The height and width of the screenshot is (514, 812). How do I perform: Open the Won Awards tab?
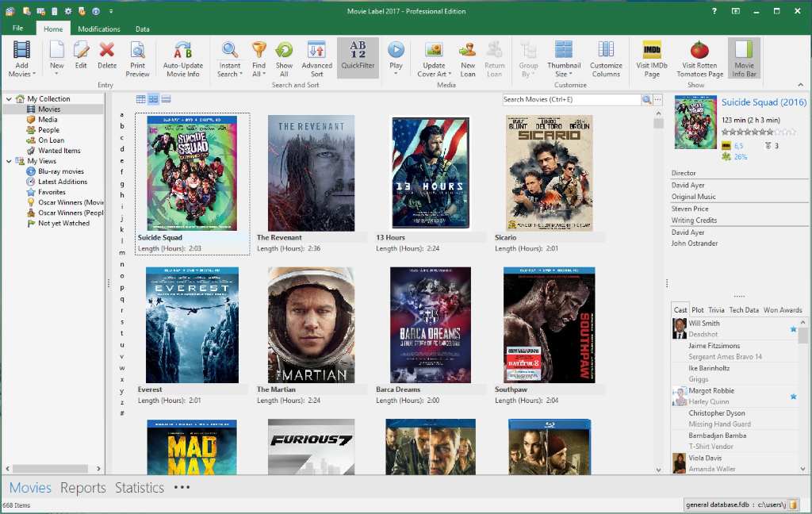pyautogui.click(x=783, y=310)
